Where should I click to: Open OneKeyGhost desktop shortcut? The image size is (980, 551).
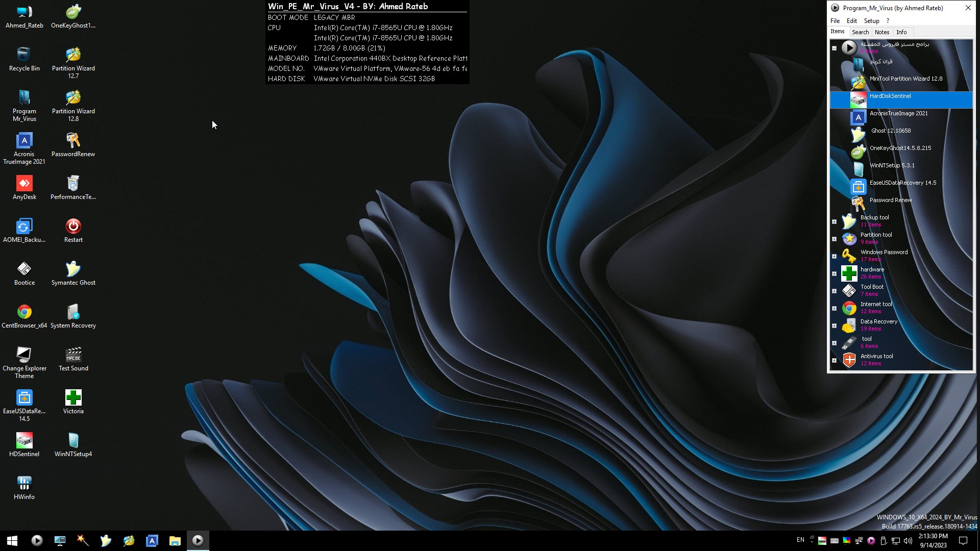tap(73, 17)
